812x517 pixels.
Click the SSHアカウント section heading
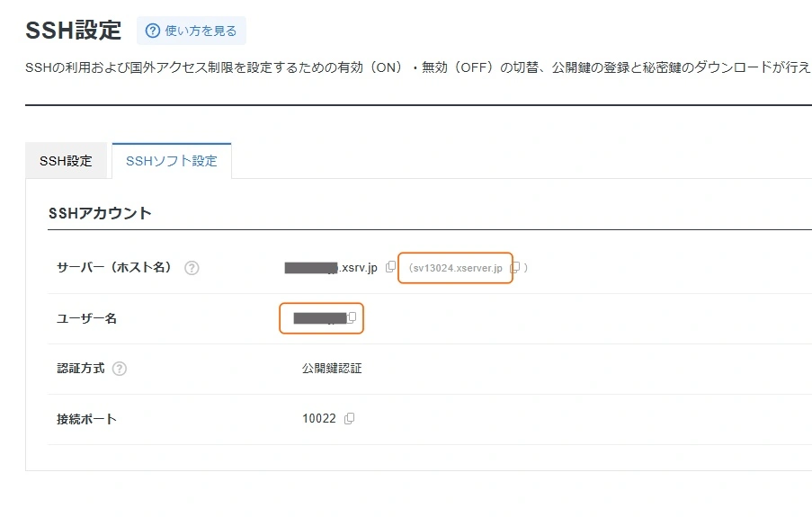pos(100,213)
